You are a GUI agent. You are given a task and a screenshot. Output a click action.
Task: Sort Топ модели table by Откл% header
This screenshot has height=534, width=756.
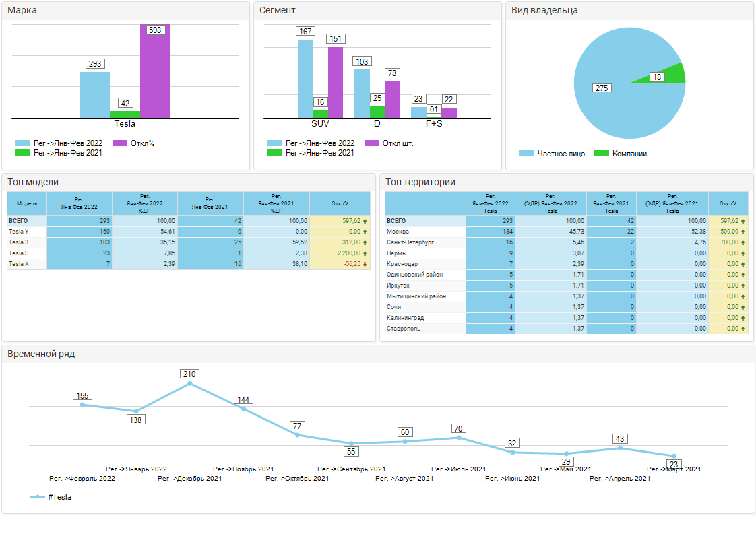340,203
